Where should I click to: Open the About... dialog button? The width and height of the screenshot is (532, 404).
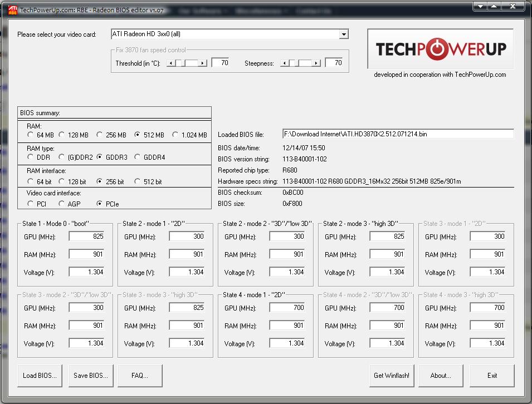coord(441,376)
